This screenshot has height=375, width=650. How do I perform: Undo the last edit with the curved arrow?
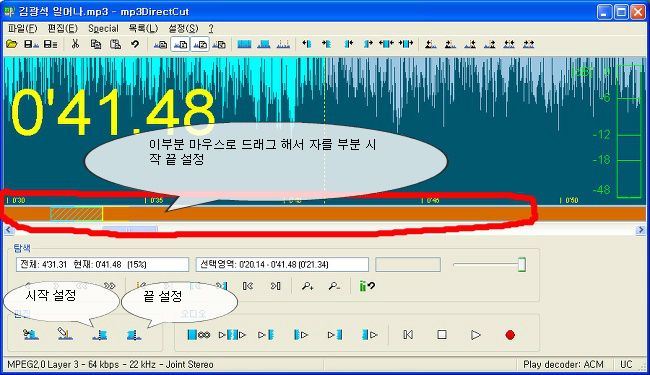pos(135,44)
